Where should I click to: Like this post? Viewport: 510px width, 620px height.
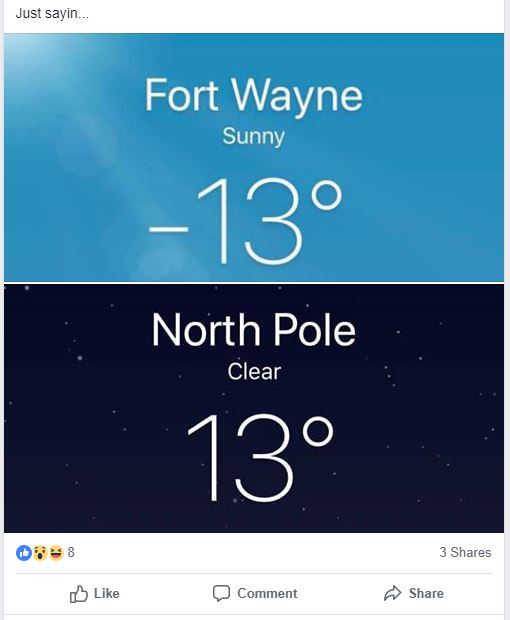click(94, 594)
